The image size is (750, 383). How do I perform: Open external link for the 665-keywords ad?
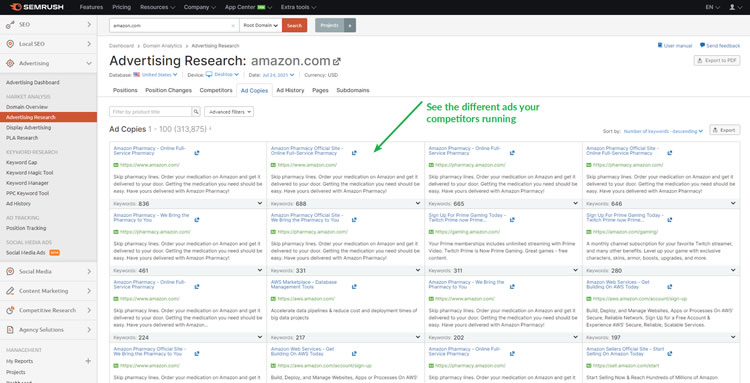512,153
